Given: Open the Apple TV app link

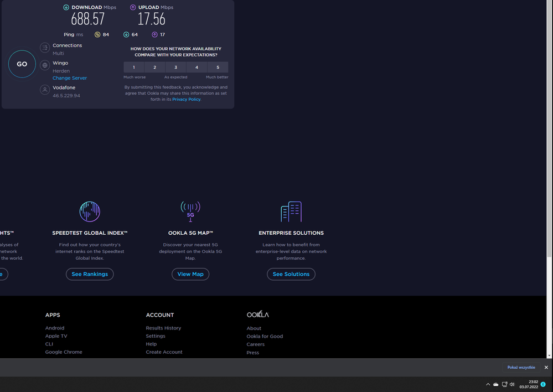Looking at the screenshot, I should [x=56, y=336].
